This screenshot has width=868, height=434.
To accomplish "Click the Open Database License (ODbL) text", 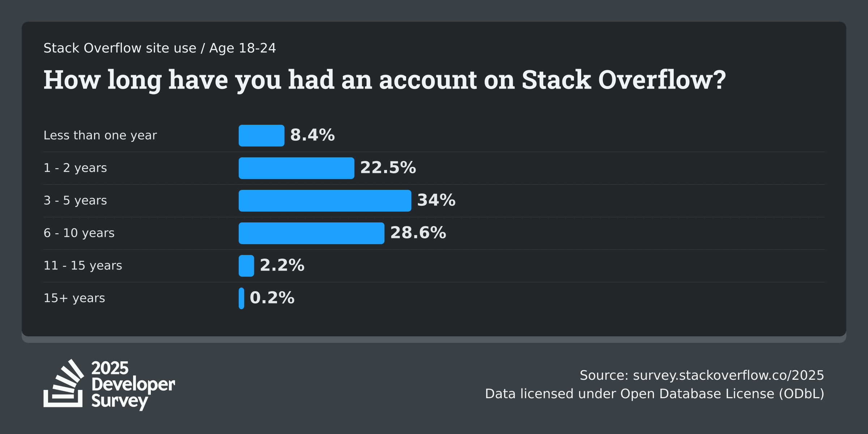I will click(722, 394).
